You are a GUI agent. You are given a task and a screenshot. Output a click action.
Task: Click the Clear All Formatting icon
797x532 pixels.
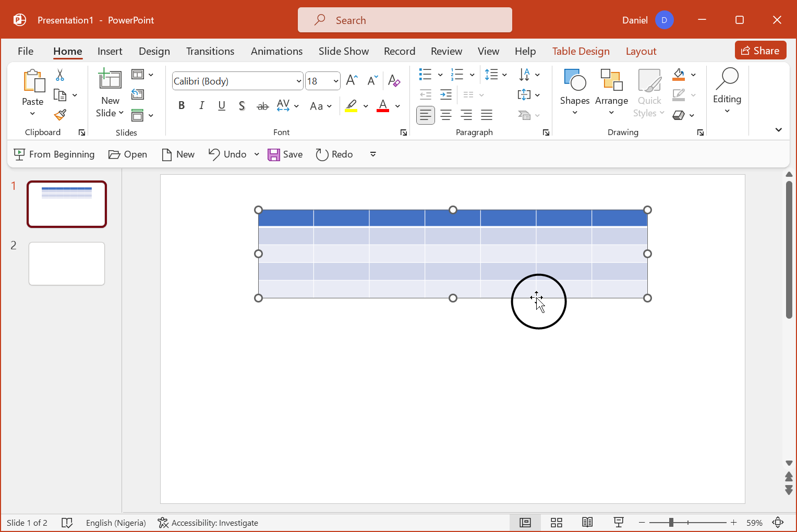pyautogui.click(x=394, y=81)
